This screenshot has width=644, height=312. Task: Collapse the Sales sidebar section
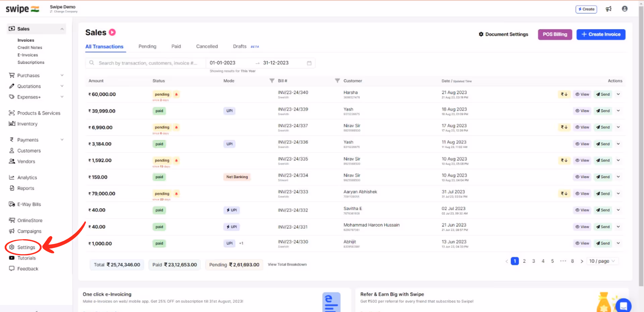tap(62, 29)
